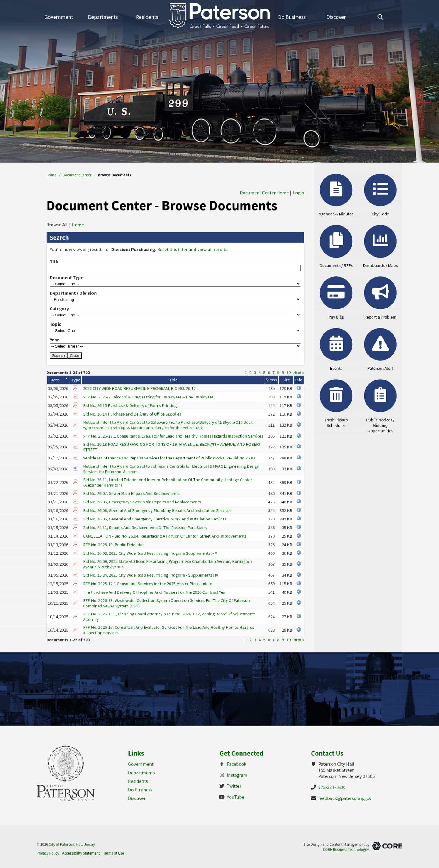Open the YouTube link in the footer
This screenshot has width=439, height=868.
tap(235, 797)
